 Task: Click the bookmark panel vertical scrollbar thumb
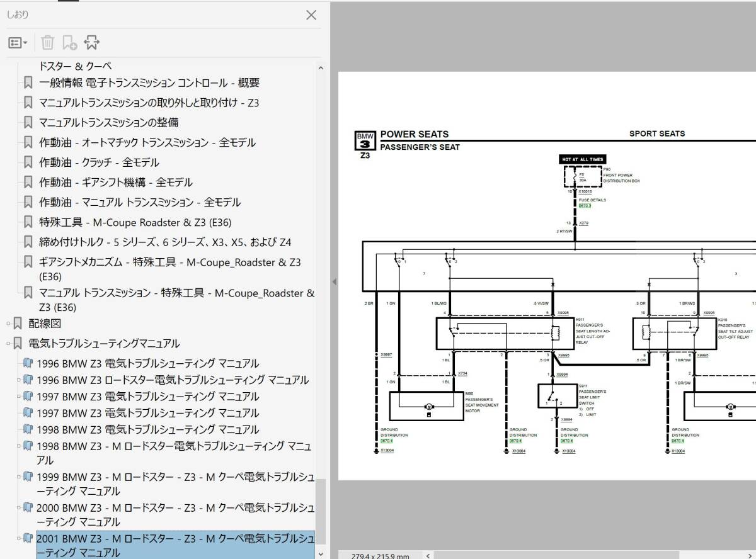[321, 512]
